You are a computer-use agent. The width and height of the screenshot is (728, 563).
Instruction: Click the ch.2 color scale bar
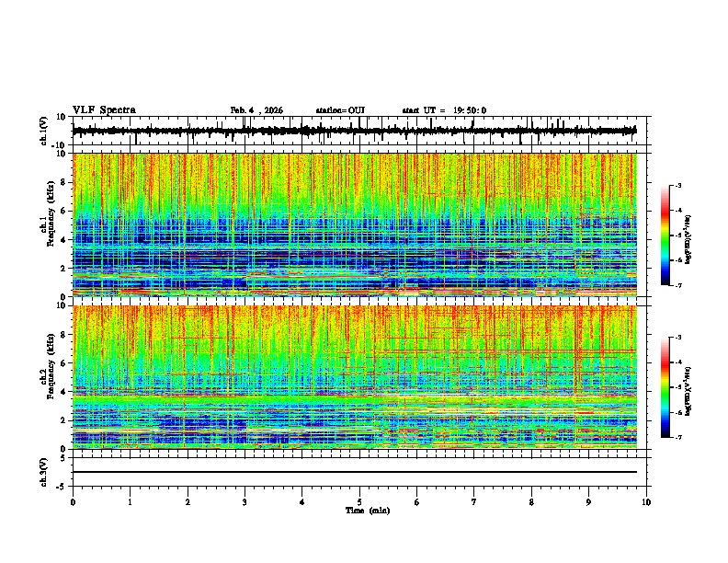(665, 387)
